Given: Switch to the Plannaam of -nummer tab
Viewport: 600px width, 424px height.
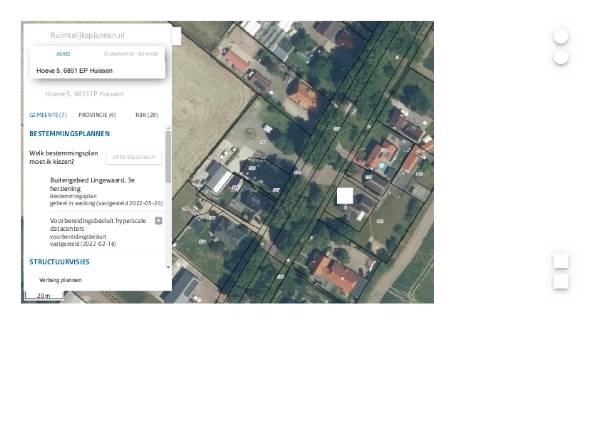Looking at the screenshot, I should pyautogui.click(x=132, y=53).
